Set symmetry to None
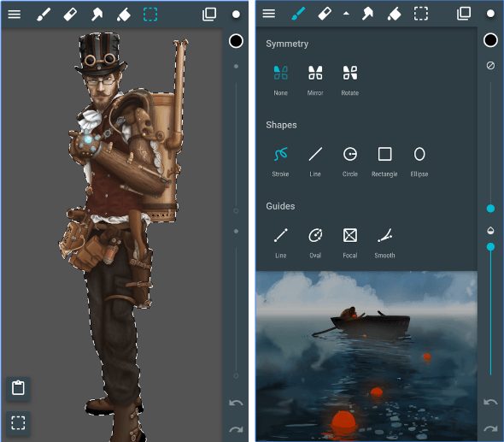504x442 pixels. click(280, 80)
